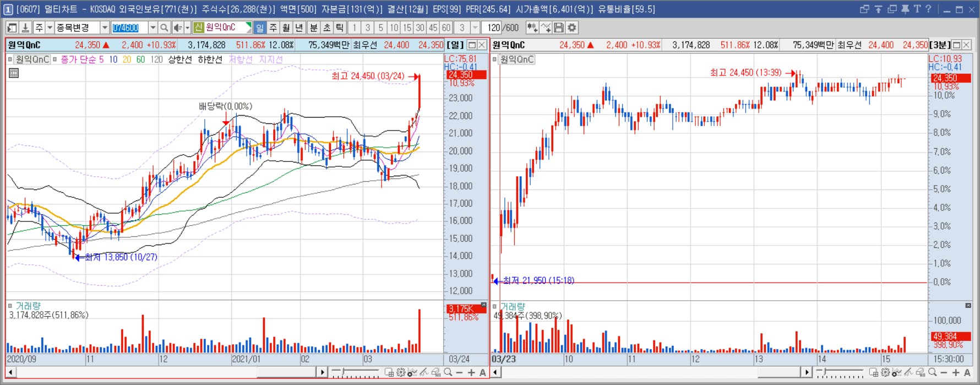Select the 초 (second) period toggle
This screenshot has width=980, height=385.
coord(327,28)
